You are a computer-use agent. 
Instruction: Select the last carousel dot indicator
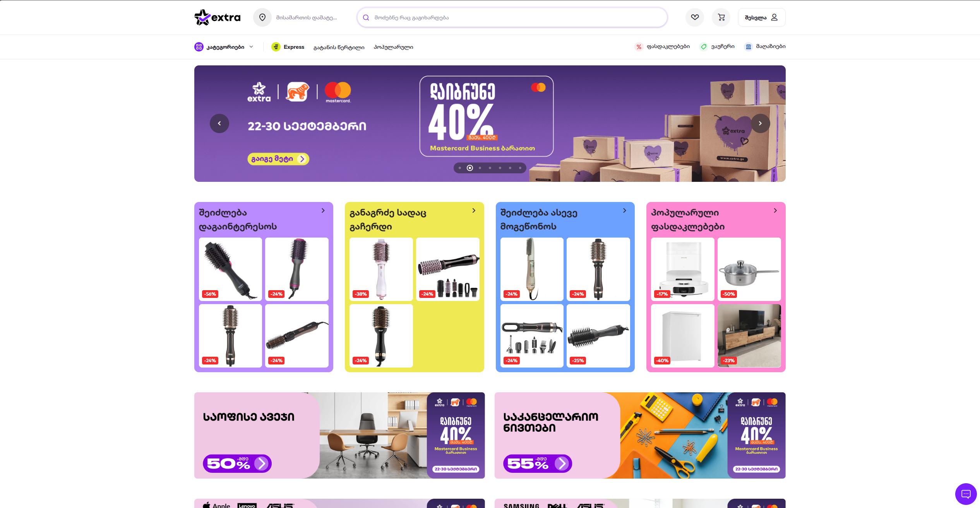point(520,168)
